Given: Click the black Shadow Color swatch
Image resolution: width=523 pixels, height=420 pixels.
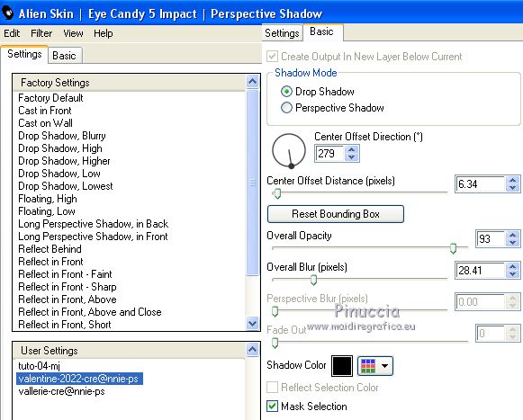Looking at the screenshot, I should [x=342, y=366].
